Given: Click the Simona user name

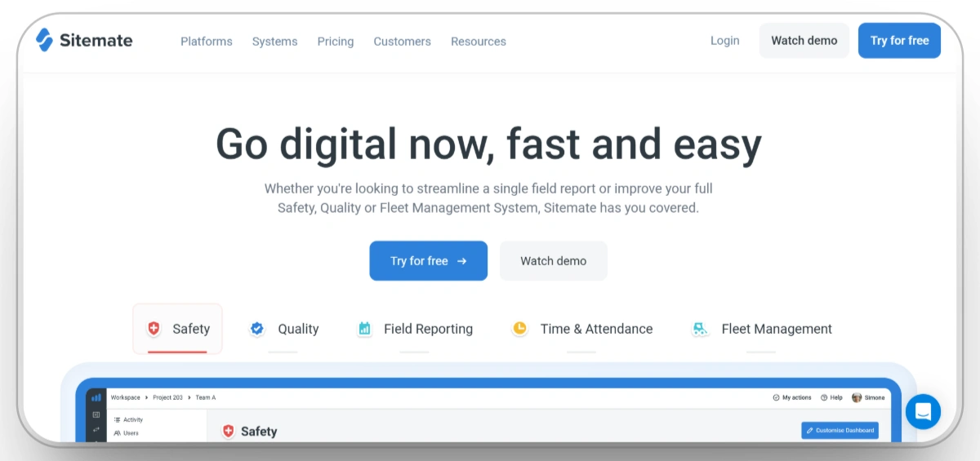Looking at the screenshot, I should 875,397.
